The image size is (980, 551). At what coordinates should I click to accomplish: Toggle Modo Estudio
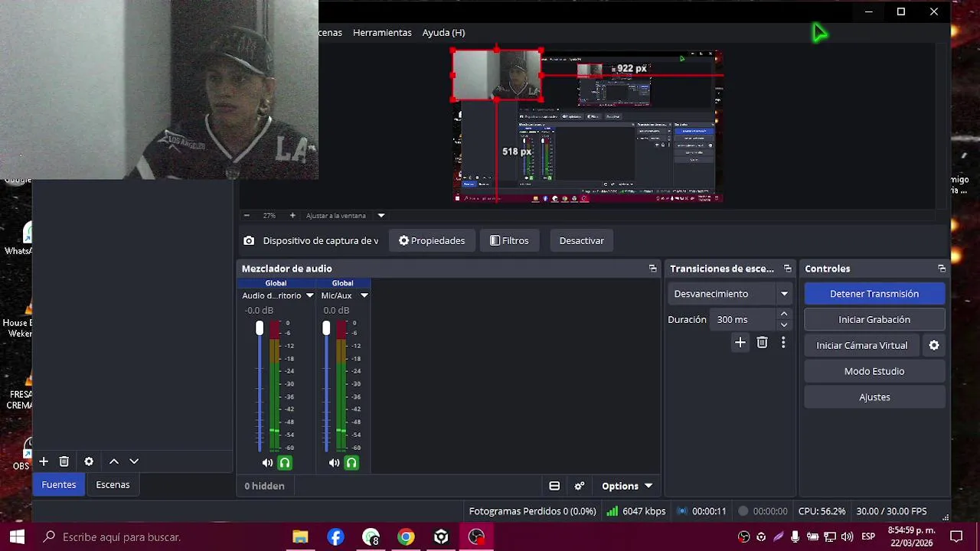coord(874,371)
